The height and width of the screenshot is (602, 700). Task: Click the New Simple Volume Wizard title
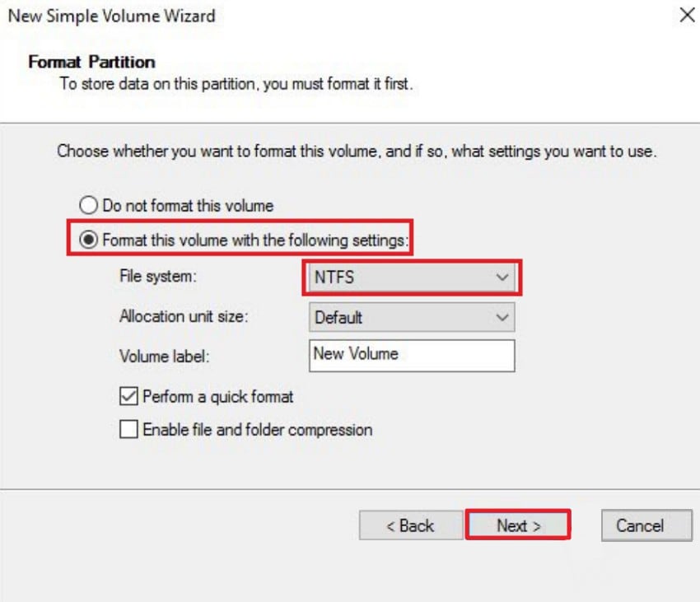point(110,16)
